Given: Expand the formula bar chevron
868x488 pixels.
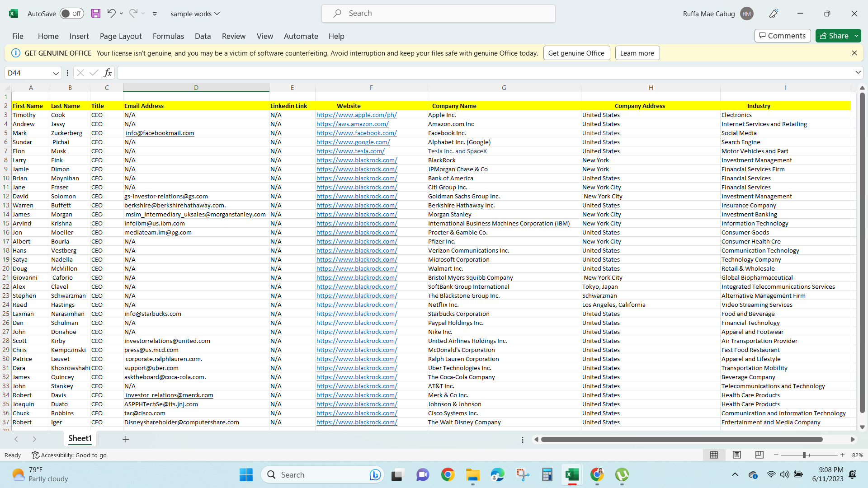Looking at the screenshot, I should tap(858, 72).
